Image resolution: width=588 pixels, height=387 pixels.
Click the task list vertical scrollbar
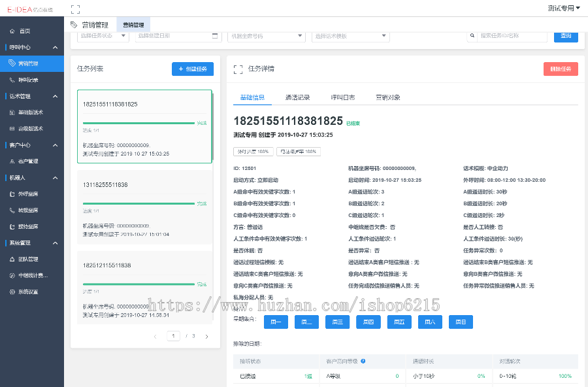point(213,127)
